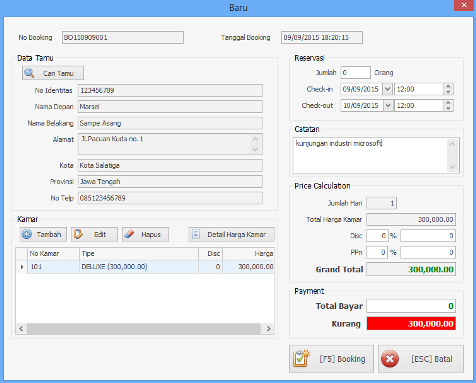Increase the Check-in time with spinner up
This screenshot has width=476, height=383.
(x=448, y=86)
